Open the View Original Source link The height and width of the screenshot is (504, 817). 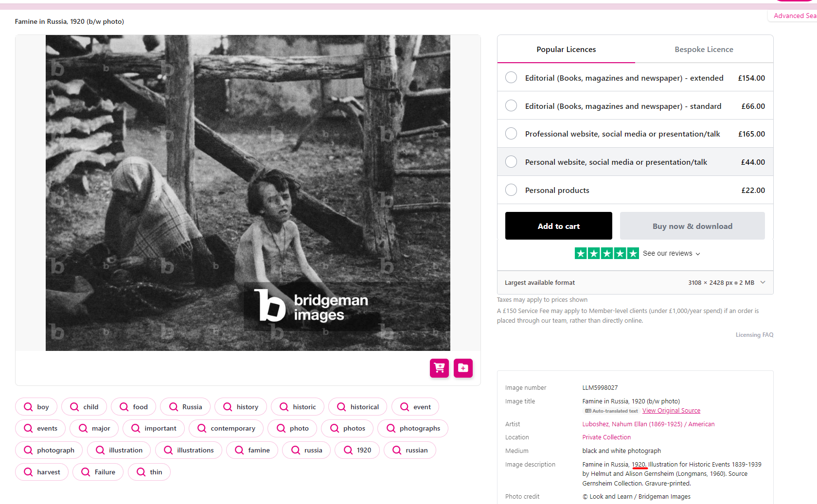[x=671, y=411]
